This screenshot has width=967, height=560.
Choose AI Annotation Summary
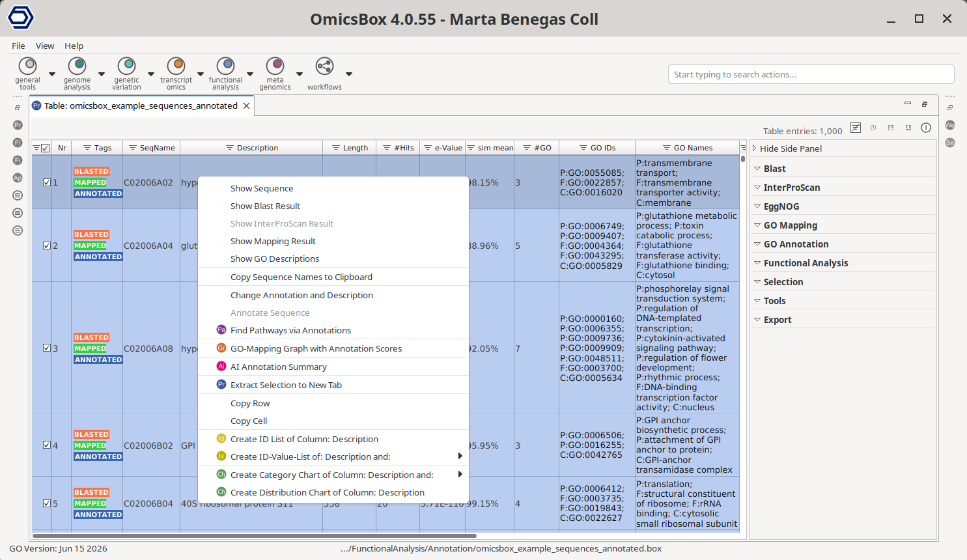click(333, 367)
